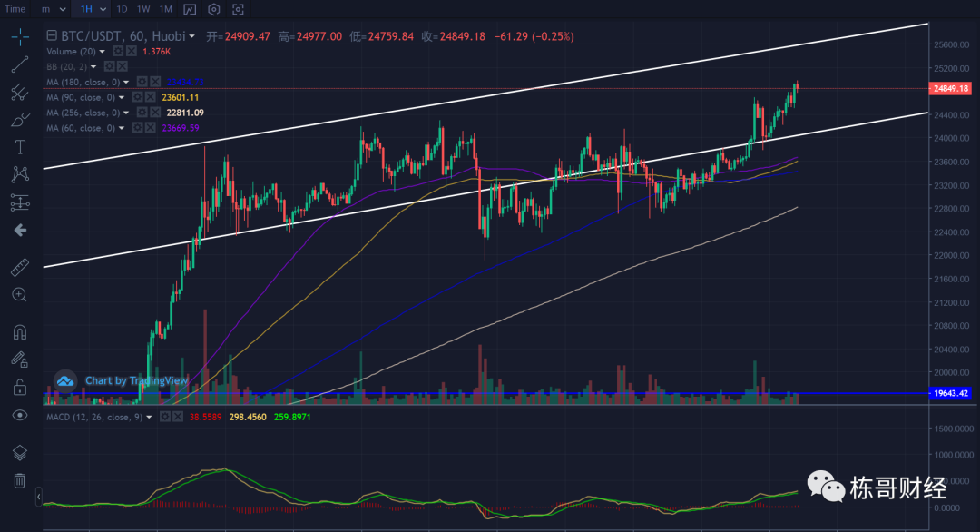
Task: Delete drawings with the trash icon
Action: coord(19,480)
